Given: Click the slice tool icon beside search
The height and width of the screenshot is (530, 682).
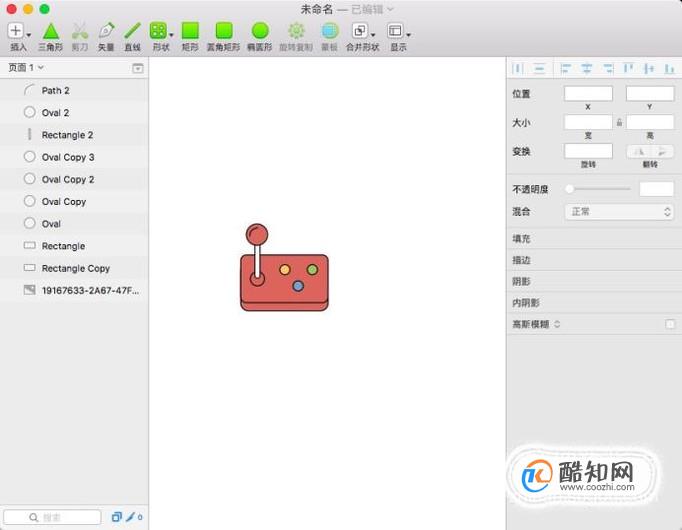Looking at the screenshot, I should [x=130, y=517].
